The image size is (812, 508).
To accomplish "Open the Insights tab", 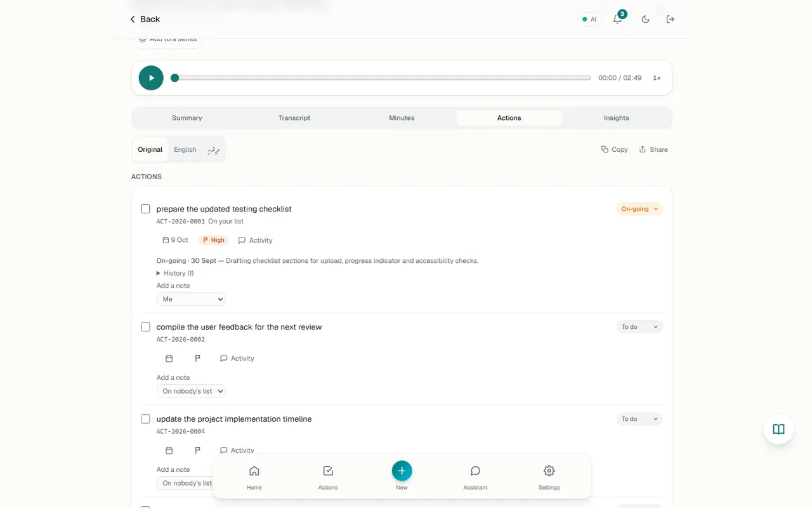I will pyautogui.click(x=617, y=118).
